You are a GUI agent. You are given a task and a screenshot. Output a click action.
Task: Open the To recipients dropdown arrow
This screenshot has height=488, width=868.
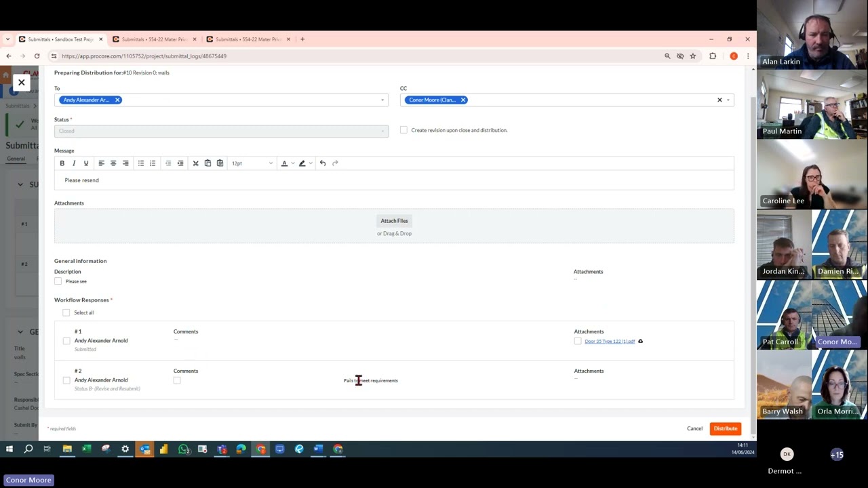(382, 100)
